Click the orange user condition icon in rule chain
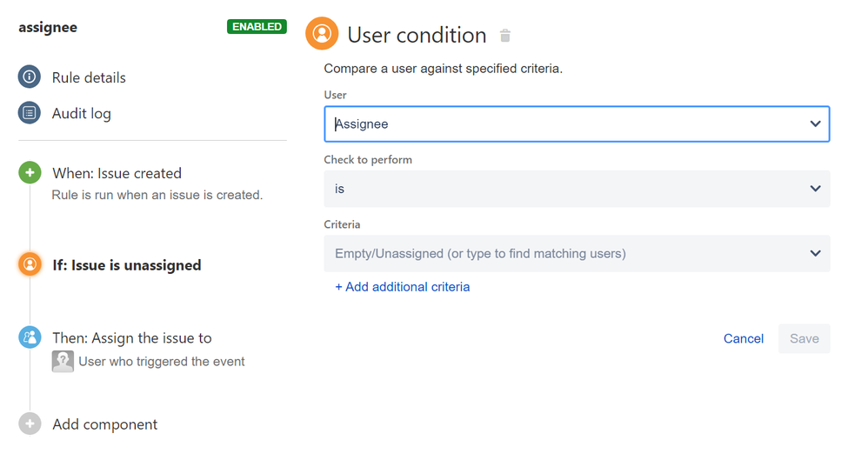 coord(30,264)
